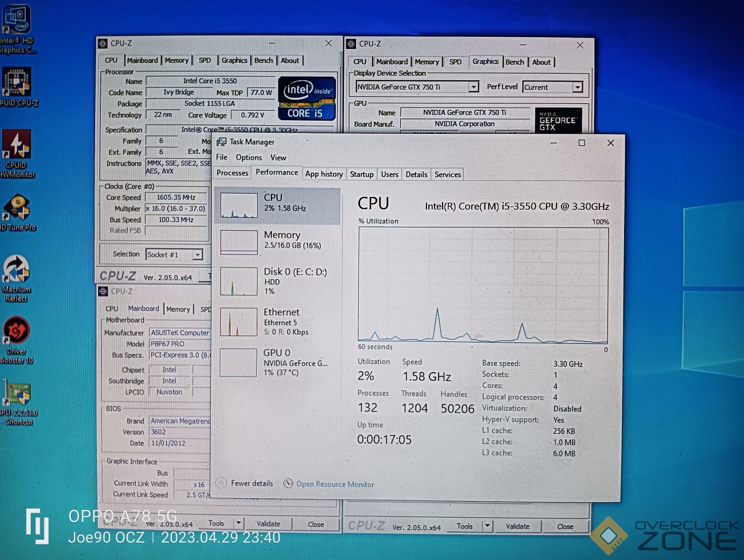
Task: Select GPU 0 in the performance list
Action: coord(278,362)
